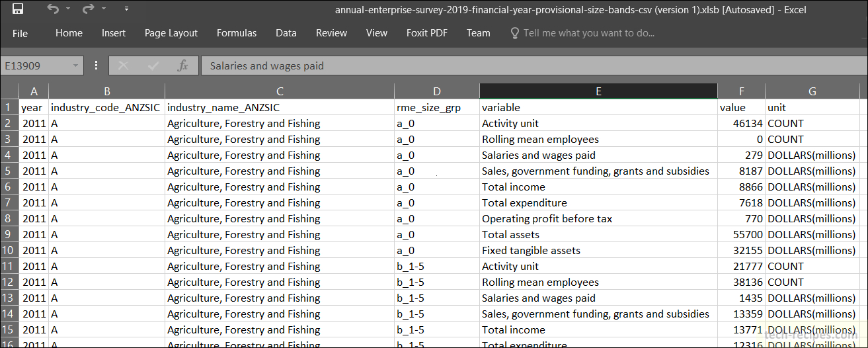Open the Redo history dropdown arrow

pos(104,9)
